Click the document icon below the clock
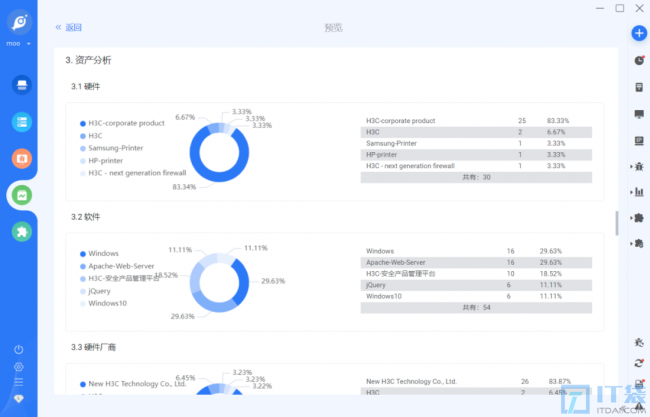The image size is (650, 417). pos(639,87)
